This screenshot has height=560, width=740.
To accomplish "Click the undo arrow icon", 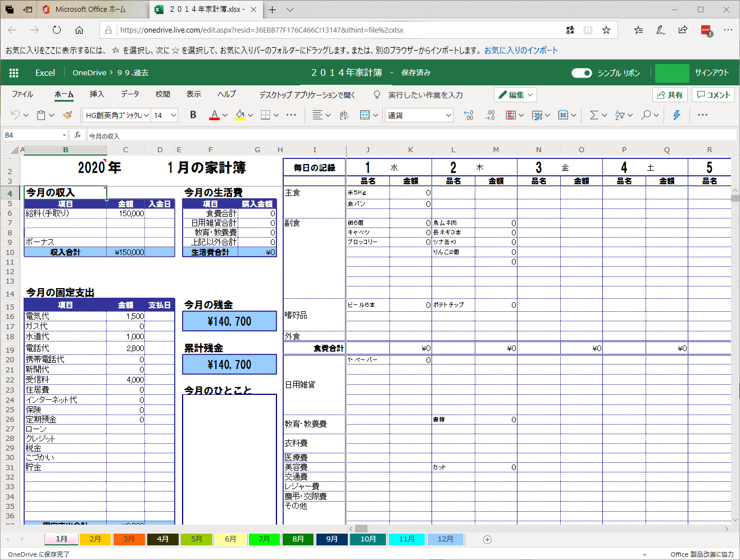I will [x=15, y=115].
